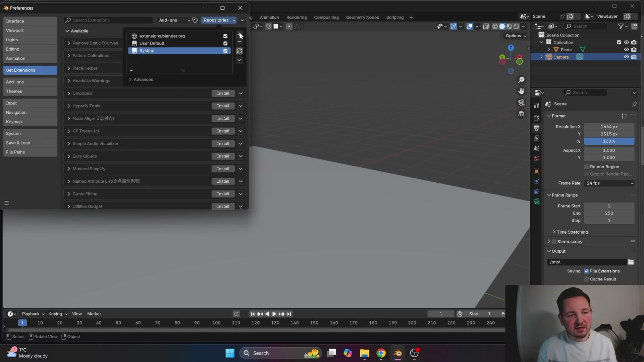Expand the Unlooped extension details
Screen dimensions: 644x362
(68, 94)
